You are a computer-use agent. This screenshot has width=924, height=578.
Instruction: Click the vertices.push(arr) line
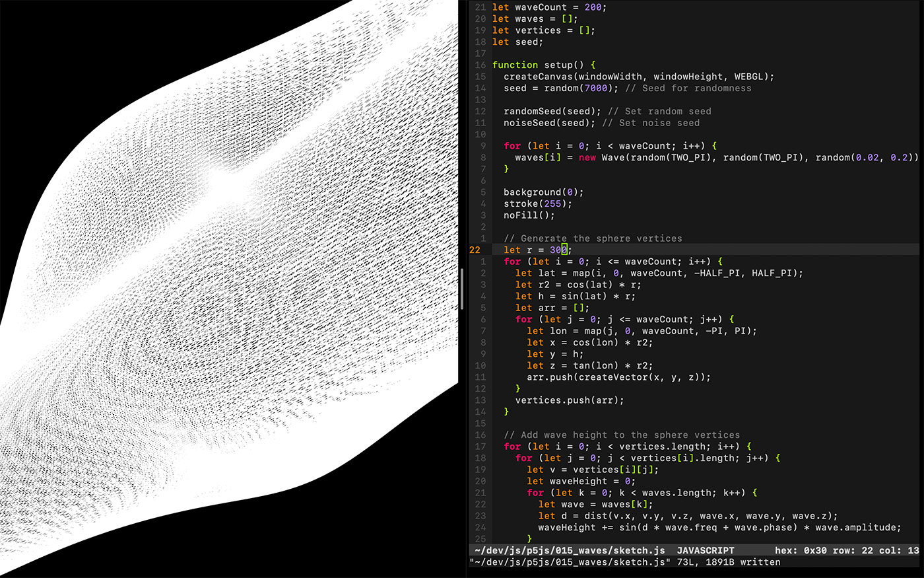[x=570, y=400]
